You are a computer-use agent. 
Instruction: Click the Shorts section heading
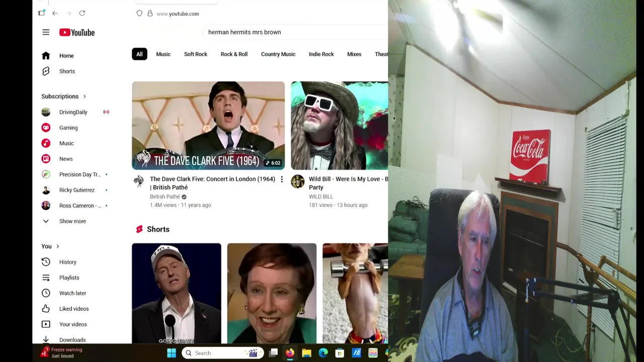[x=158, y=229]
